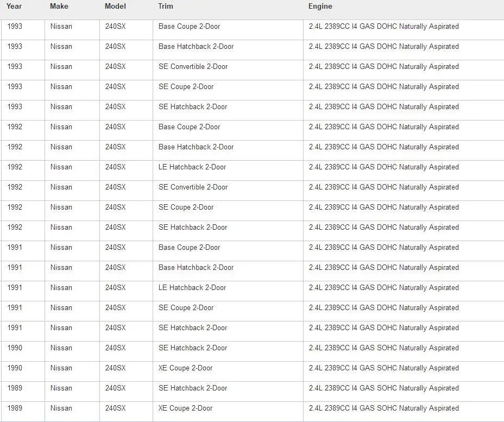Click Nissan in the 1989 XE Coupe row

[x=61, y=408]
